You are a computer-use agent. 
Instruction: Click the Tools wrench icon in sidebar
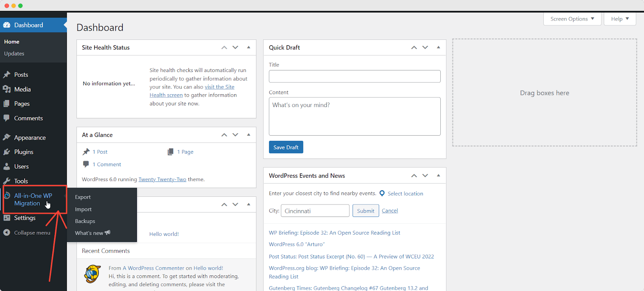6,181
